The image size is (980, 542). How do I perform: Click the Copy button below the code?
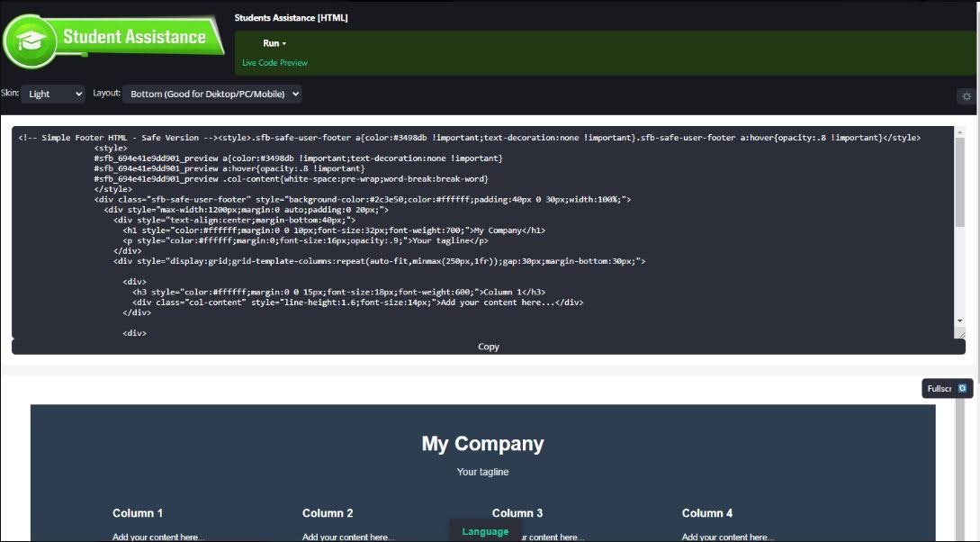tap(488, 347)
